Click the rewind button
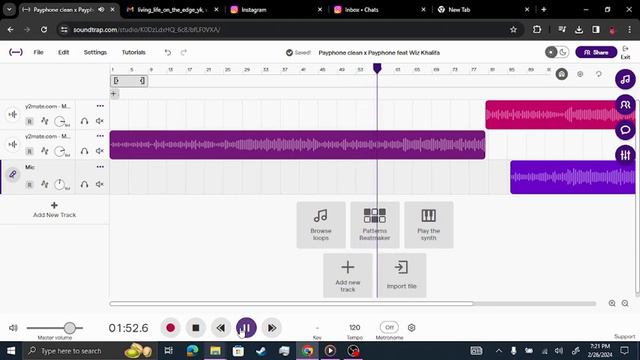The height and width of the screenshot is (360, 640). point(221,328)
